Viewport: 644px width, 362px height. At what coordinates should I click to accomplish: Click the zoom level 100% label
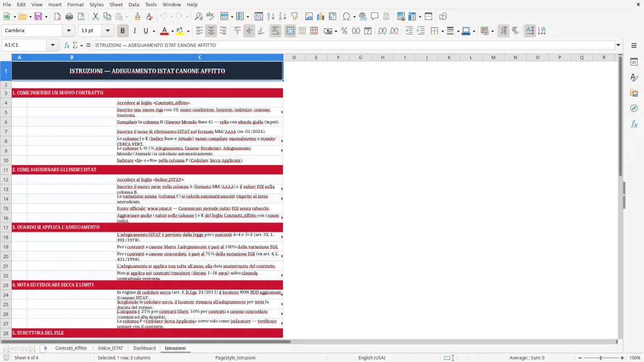tap(635, 358)
